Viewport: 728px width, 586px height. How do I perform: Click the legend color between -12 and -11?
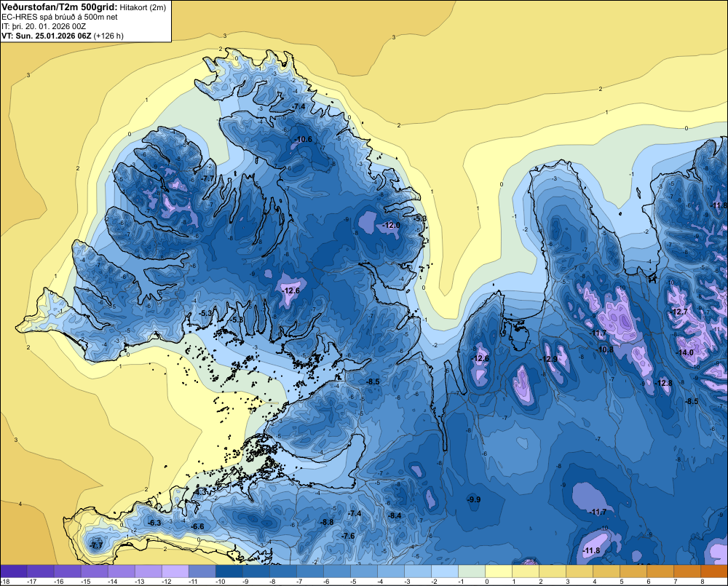175,571
